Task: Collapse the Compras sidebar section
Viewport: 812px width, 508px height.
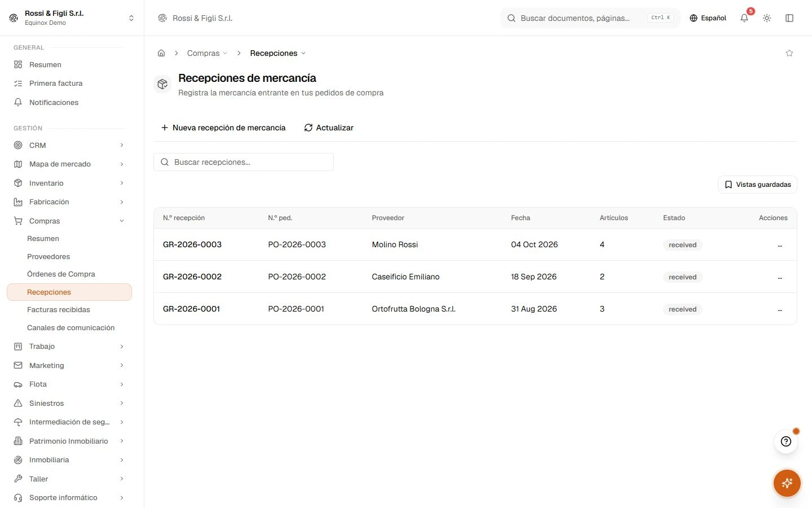Action: (x=122, y=221)
